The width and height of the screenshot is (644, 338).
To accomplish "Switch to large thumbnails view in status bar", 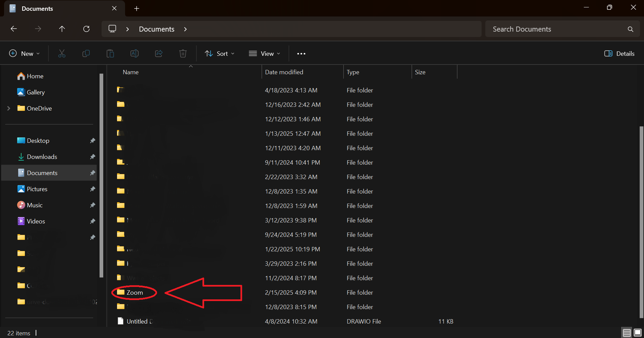I will 637,333.
